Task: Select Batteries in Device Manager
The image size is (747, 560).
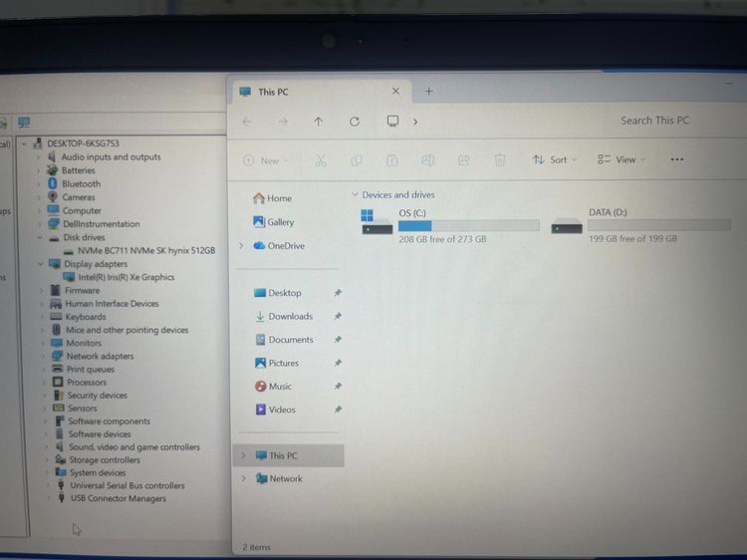Action: pos(78,170)
